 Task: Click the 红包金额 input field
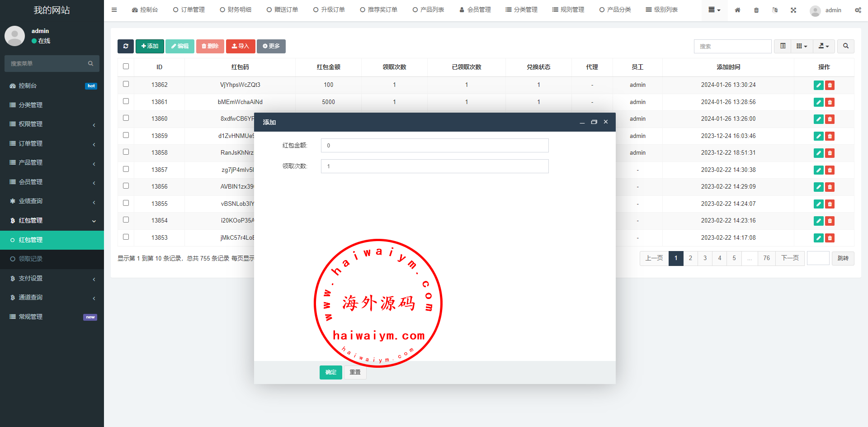[x=434, y=146]
